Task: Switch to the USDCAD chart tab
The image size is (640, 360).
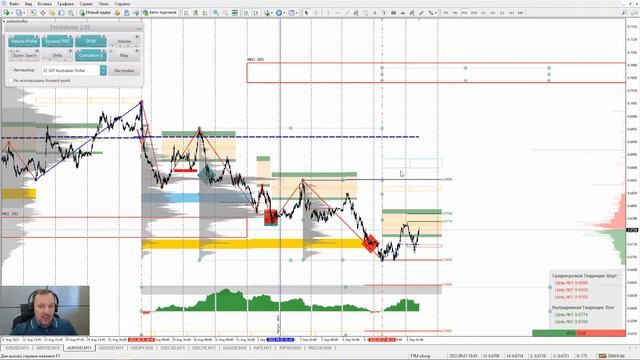Action: coord(173,348)
